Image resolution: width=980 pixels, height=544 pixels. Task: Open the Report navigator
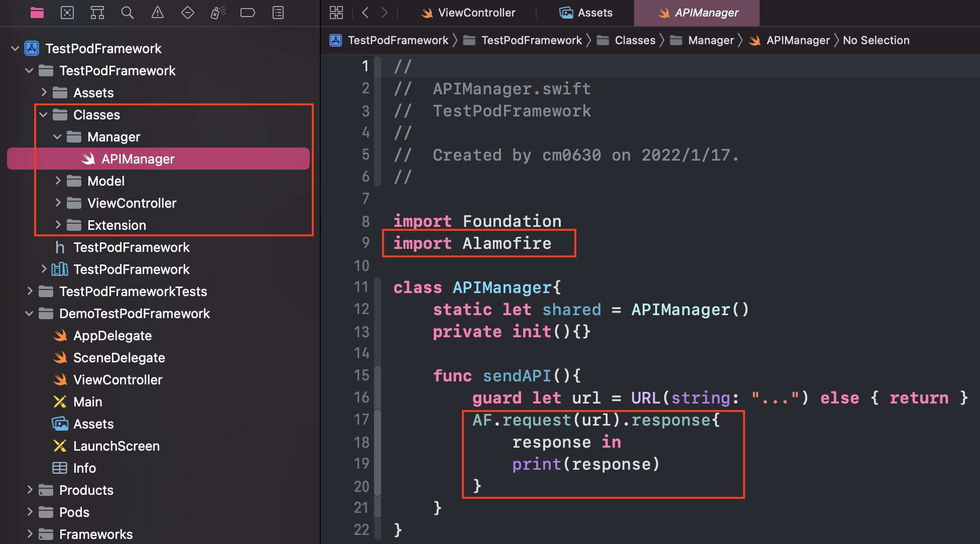278,13
